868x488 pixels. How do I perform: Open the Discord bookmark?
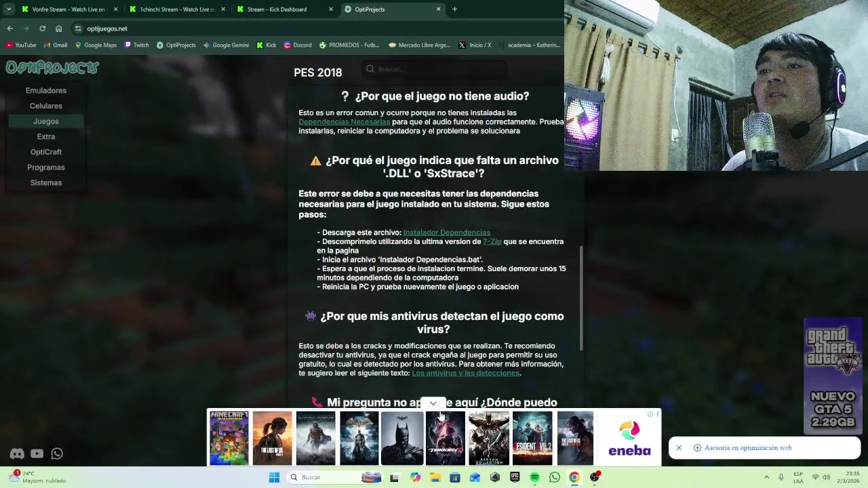[298, 45]
